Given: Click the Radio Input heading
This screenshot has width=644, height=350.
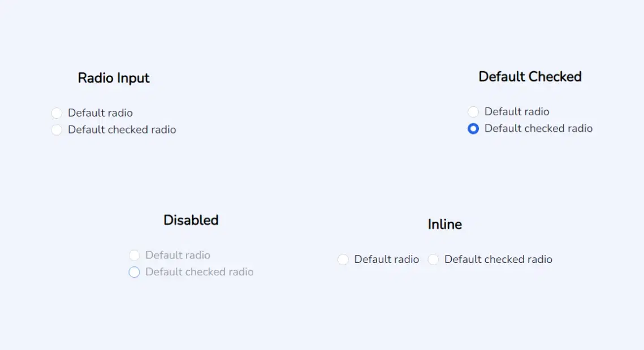Looking at the screenshot, I should pyautogui.click(x=113, y=78).
